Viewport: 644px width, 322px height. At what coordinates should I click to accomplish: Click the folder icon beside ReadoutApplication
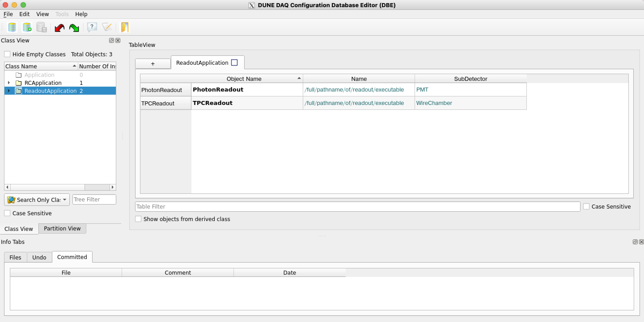pyautogui.click(x=19, y=91)
